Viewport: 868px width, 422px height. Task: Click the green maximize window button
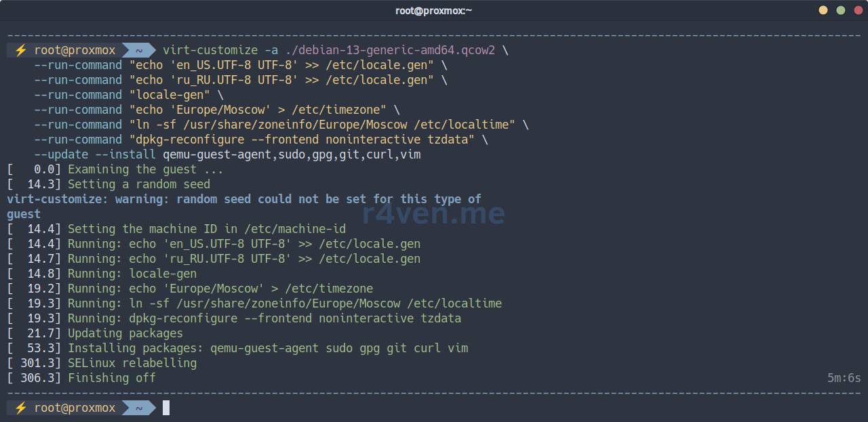tap(841, 10)
